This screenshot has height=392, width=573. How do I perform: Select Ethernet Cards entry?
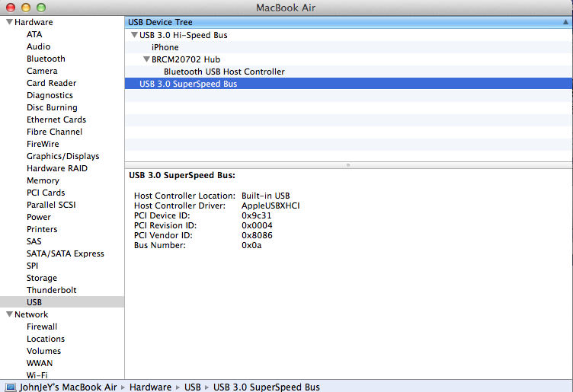56,120
